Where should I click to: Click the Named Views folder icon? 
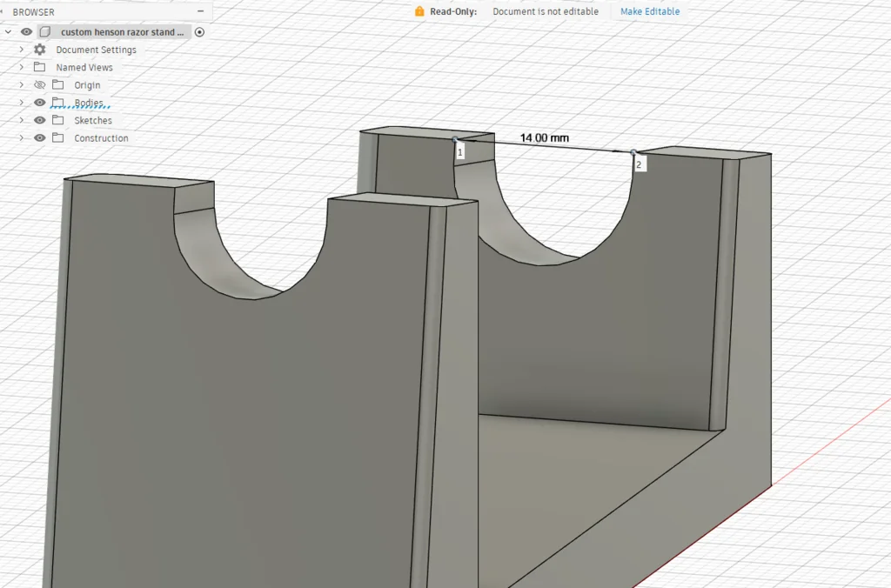point(39,67)
